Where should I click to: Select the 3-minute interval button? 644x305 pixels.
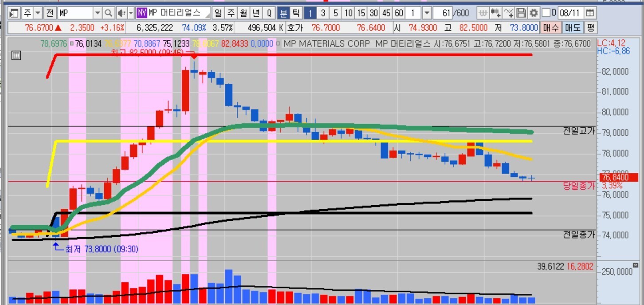click(x=323, y=12)
